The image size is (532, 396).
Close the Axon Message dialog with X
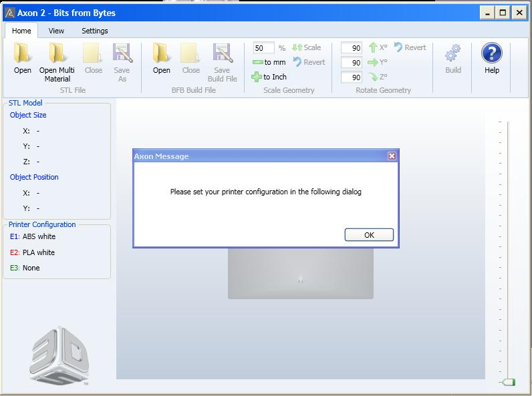(x=392, y=156)
